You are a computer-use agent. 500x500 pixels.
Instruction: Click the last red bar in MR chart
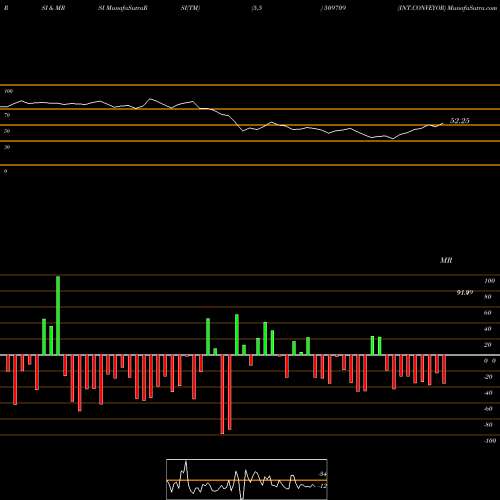[444, 370]
